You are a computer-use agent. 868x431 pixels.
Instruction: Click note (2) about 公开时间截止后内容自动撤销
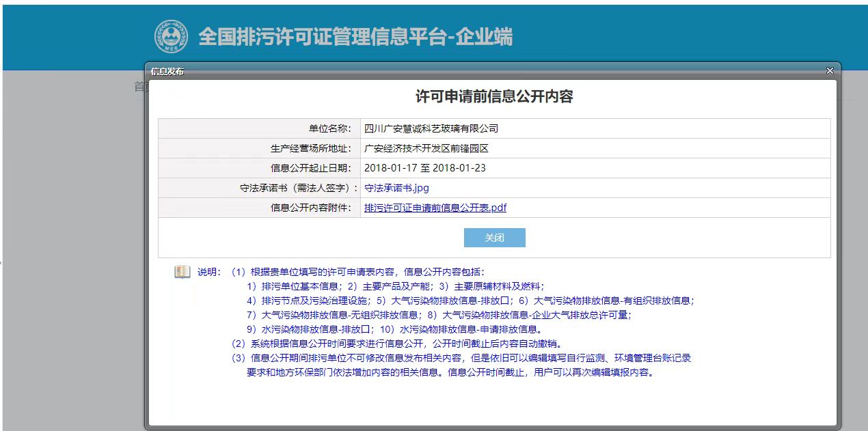(x=396, y=344)
